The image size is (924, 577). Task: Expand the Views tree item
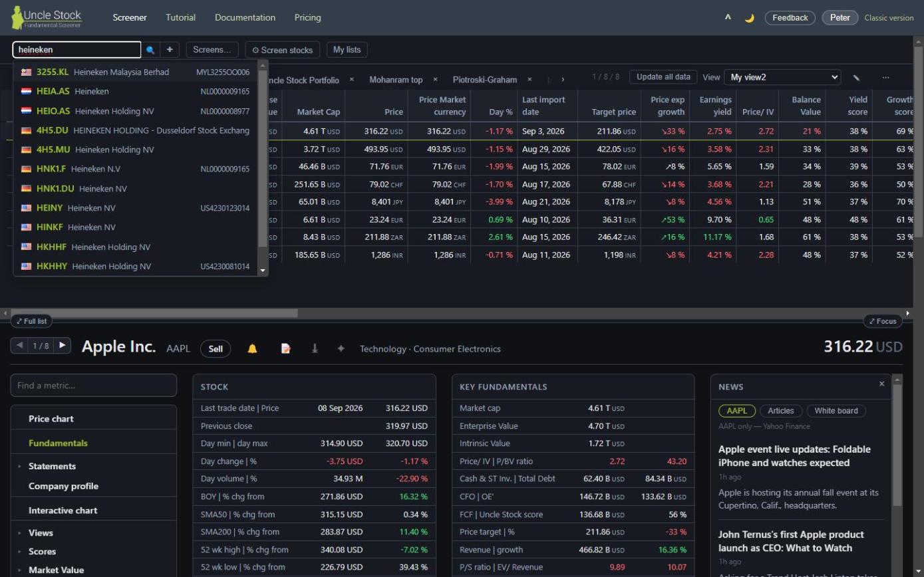point(19,533)
